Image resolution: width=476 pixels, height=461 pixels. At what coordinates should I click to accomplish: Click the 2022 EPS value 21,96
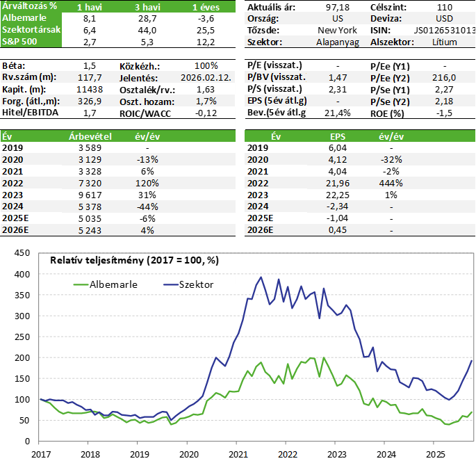point(337,184)
